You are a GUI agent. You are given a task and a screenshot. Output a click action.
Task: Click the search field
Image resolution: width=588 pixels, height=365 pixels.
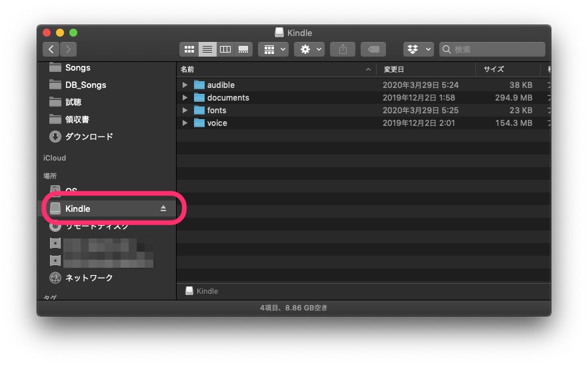492,49
